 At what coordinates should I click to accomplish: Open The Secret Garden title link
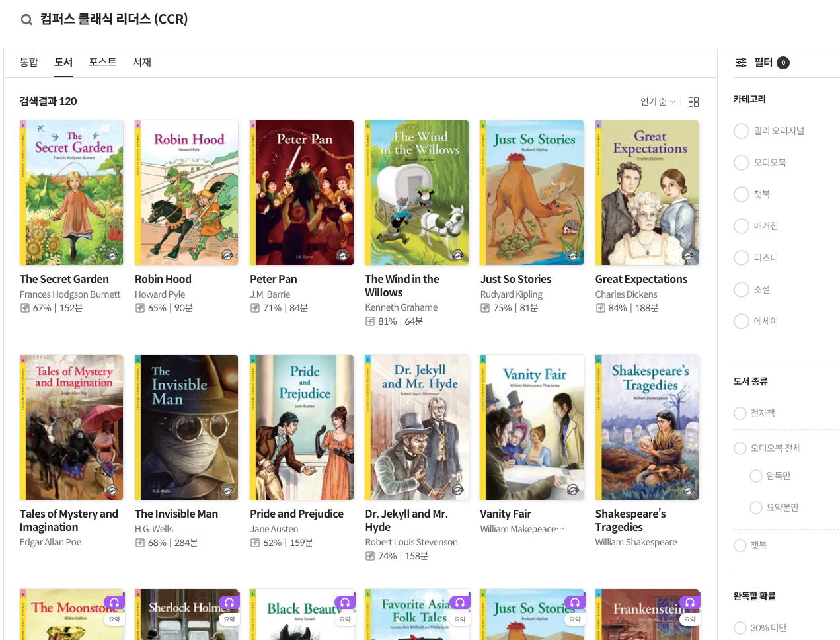[x=64, y=280]
